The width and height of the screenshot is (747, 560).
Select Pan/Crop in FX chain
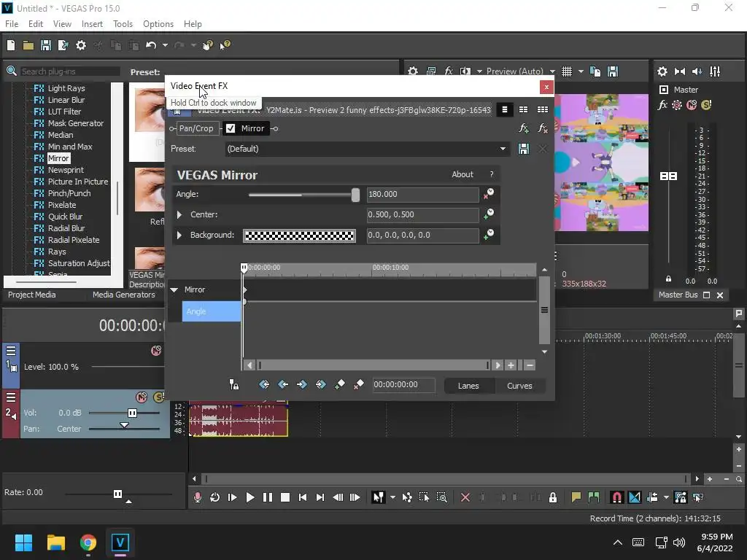pos(196,128)
